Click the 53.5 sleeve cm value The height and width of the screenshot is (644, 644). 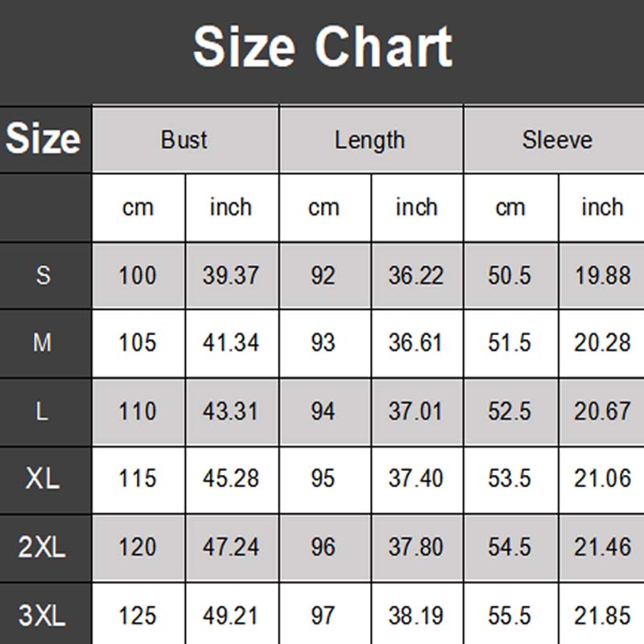510,479
